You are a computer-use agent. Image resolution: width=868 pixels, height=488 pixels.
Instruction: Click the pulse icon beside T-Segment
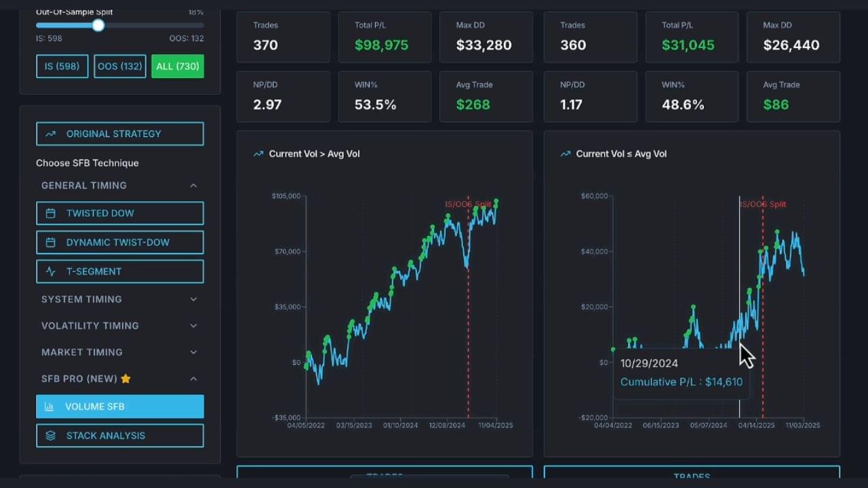click(50, 272)
